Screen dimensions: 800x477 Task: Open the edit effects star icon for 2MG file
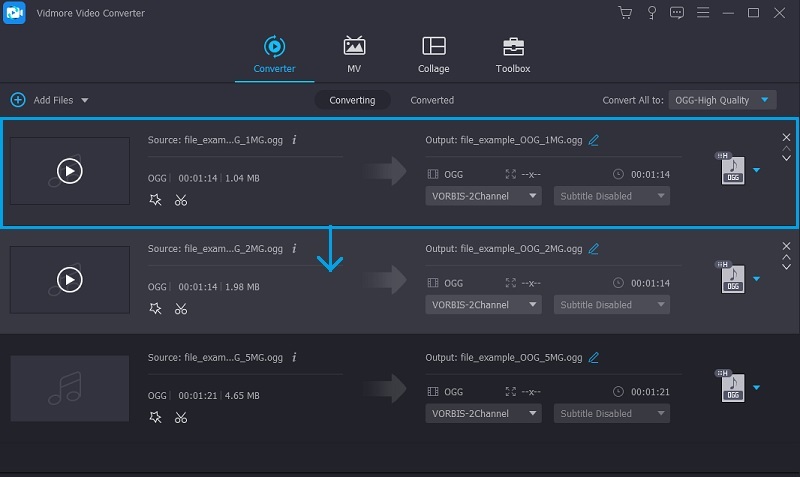(x=155, y=309)
